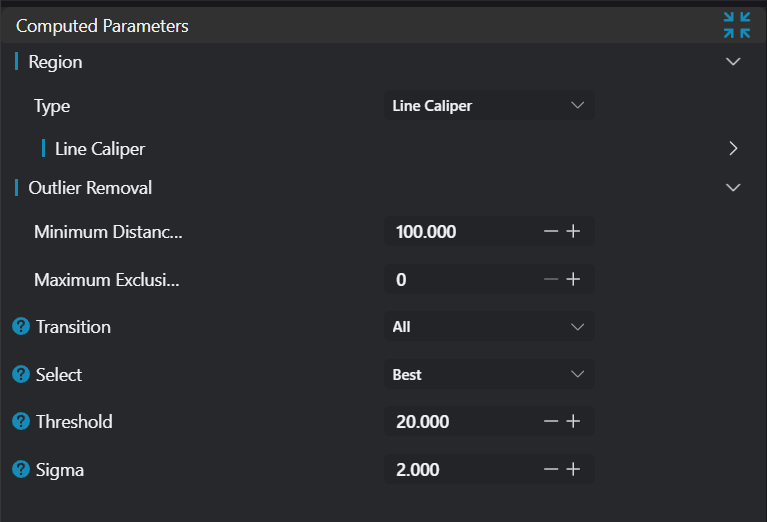Viewport: 767px width, 522px height.
Task: Click the Threshold help question icon
Action: tap(21, 422)
